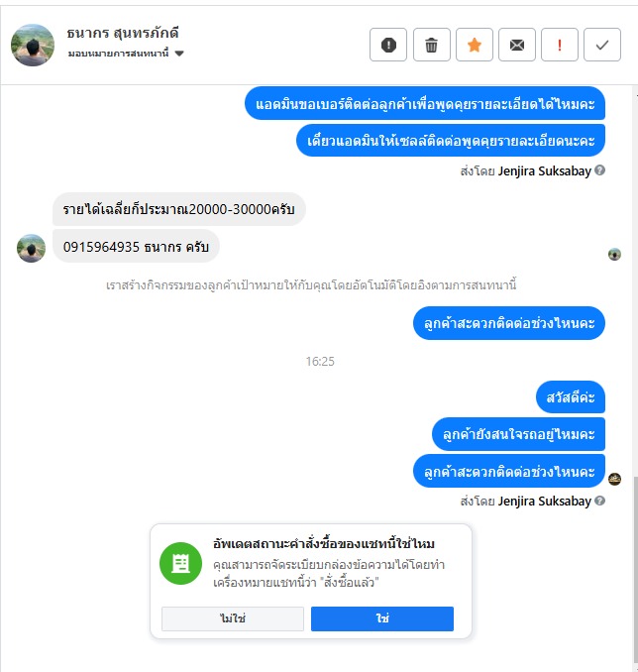Click the customer name ธนากร สุนทรภักดี
The height and width of the screenshot is (672, 638).
tap(123, 33)
